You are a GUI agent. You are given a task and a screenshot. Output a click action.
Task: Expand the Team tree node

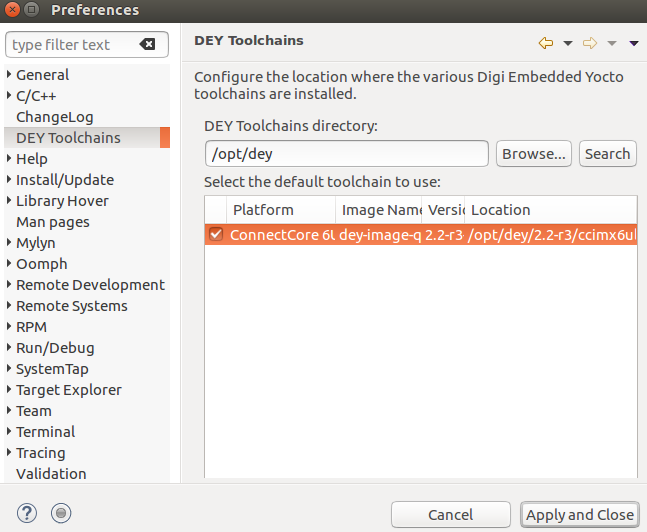pos(9,411)
